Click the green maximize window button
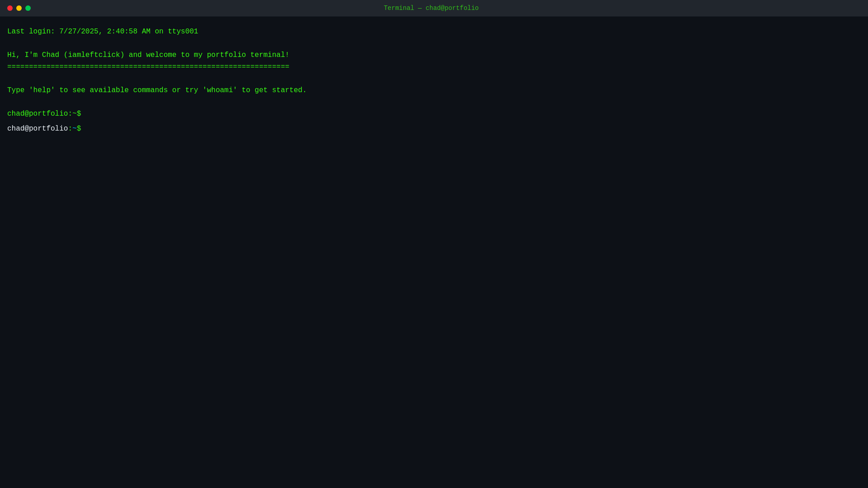 pyautogui.click(x=28, y=8)
